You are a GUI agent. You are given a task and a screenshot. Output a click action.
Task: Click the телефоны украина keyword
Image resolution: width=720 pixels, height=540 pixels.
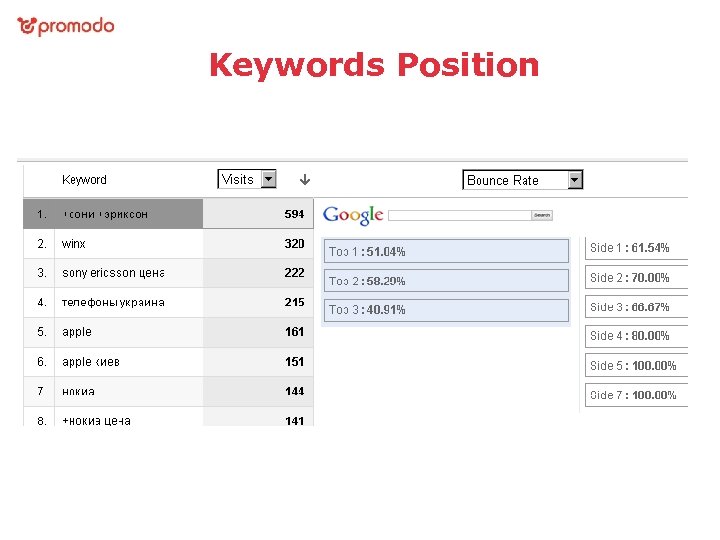click(x=113, y=302)
